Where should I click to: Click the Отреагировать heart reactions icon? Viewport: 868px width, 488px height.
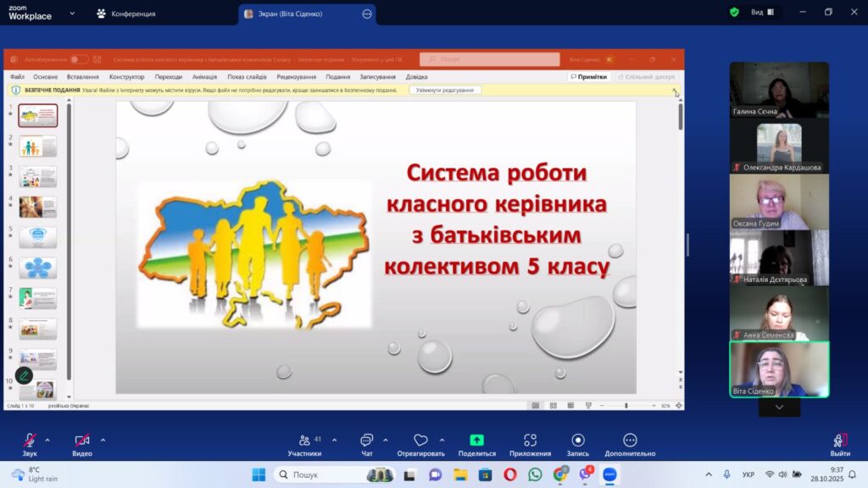click(420, 441)
